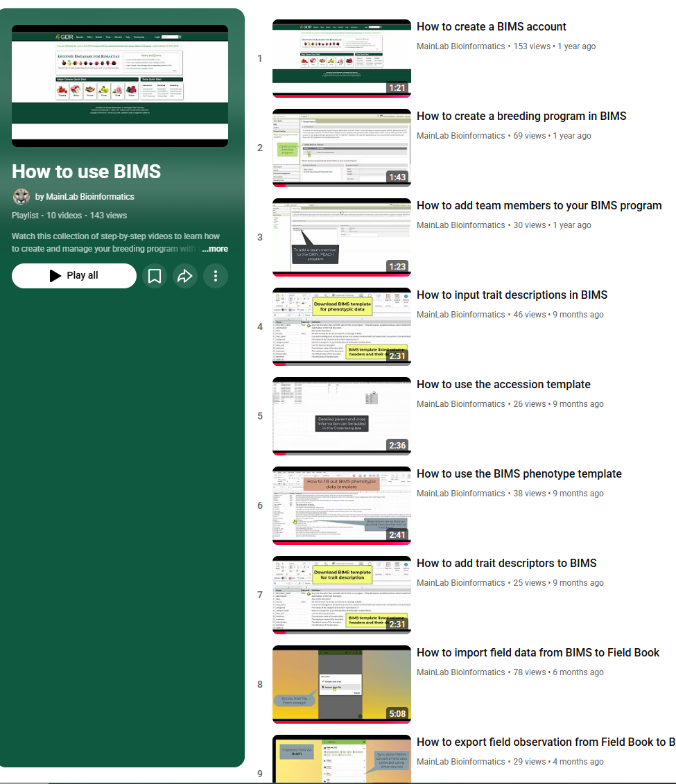Click the Play all button
676x784 pixels.
pyautogui.click(x=73, y=275)
